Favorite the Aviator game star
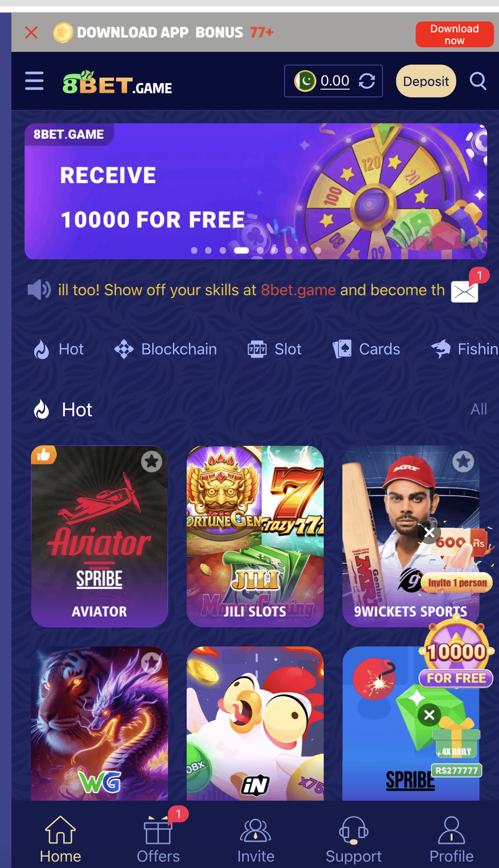Screen dimensions: 499x868 (152, 462)
